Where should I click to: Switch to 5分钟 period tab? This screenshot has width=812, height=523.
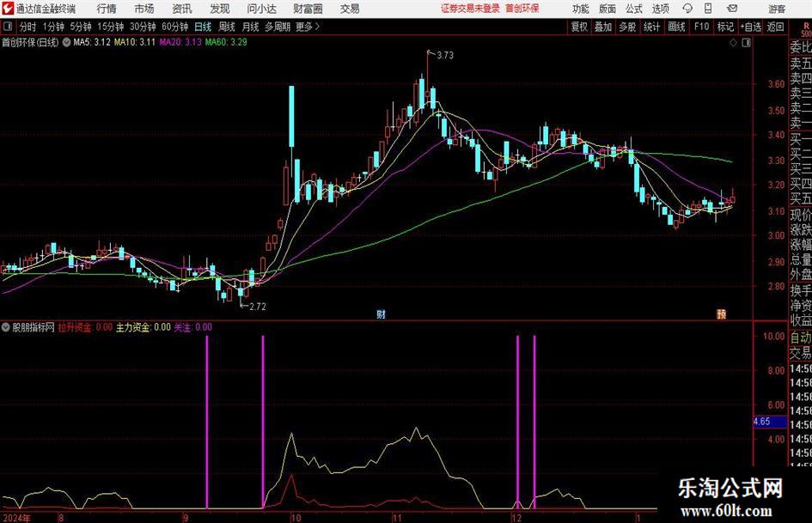[x=81, y=27]
